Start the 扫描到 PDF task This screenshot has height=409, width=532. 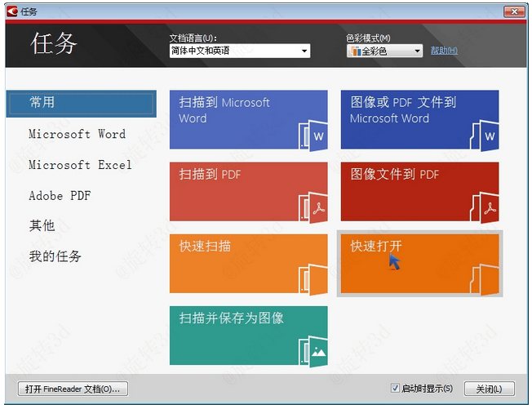(249, 191)
